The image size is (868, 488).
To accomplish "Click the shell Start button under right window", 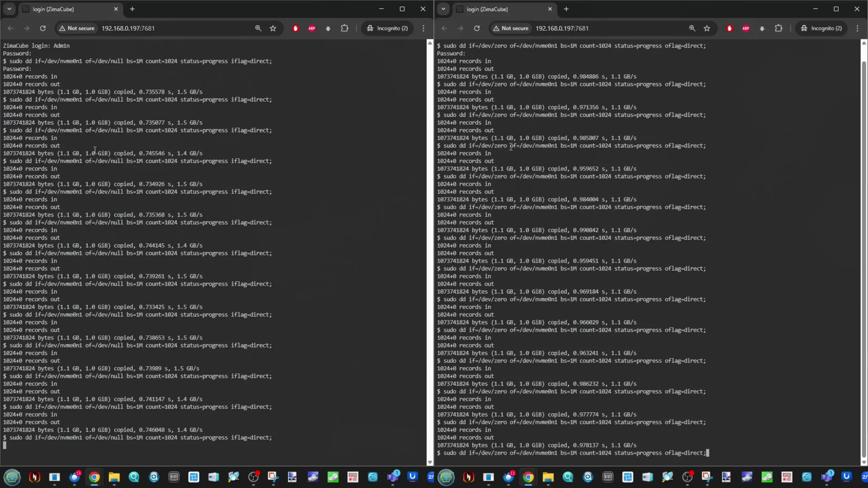I will click(x=446, y=477).
